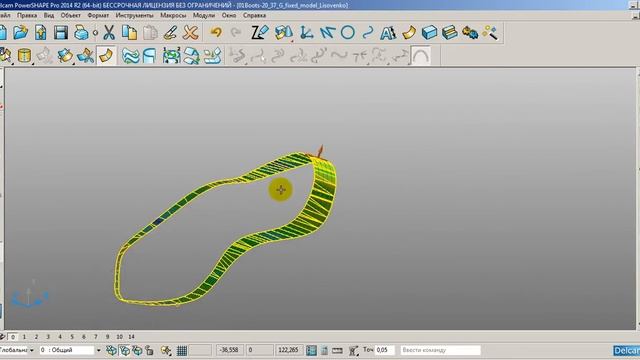Click the yellow cylinder primitive surface icon
The image size is (640, 360).
(x=24, y=56)
